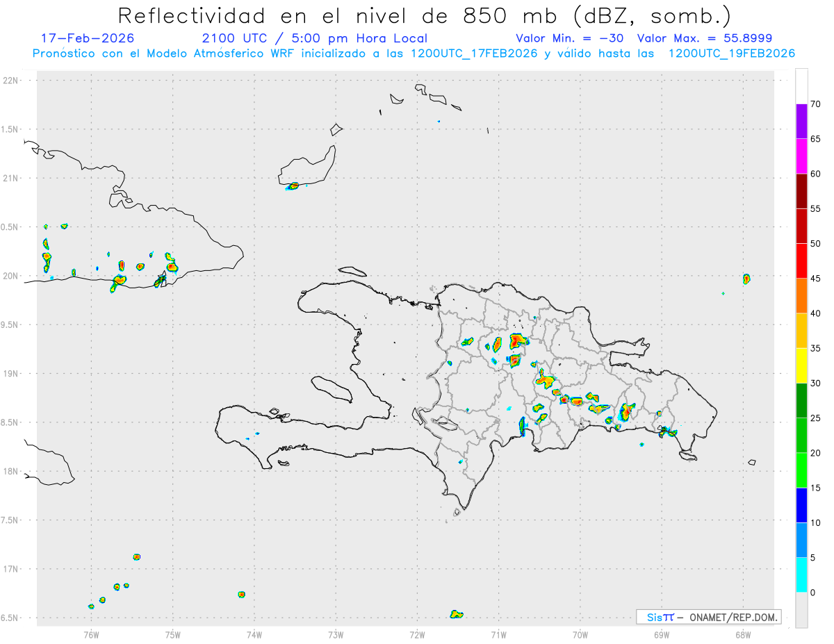The image size is (834, 644).
Task: Click the longitude axis label "69W"
Action: tap(662, 634)
